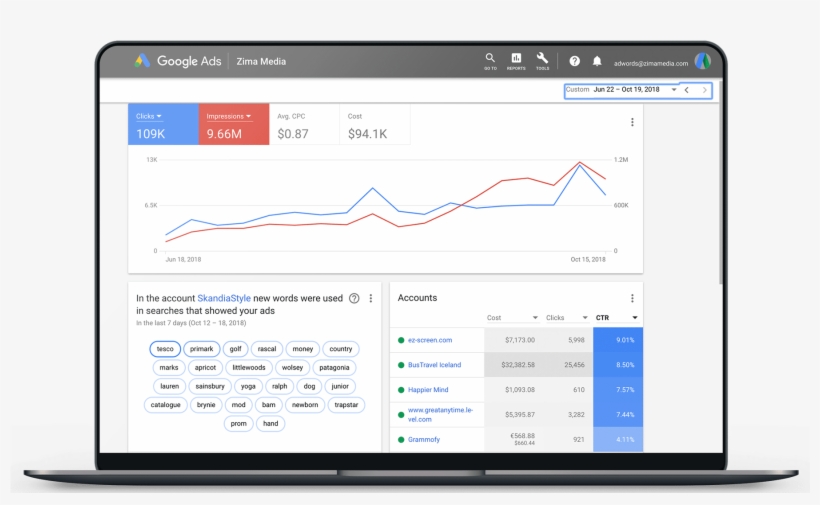Click the Help question mark icon

point(574,61)
